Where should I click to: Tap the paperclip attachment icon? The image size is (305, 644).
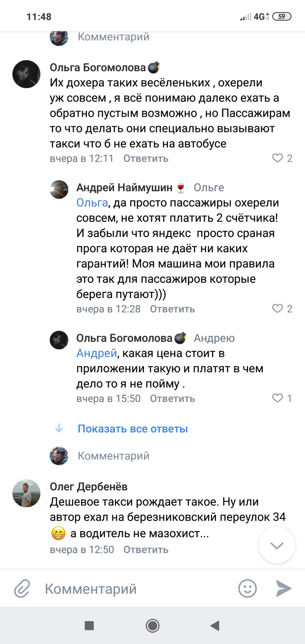[x=21, y=589]
